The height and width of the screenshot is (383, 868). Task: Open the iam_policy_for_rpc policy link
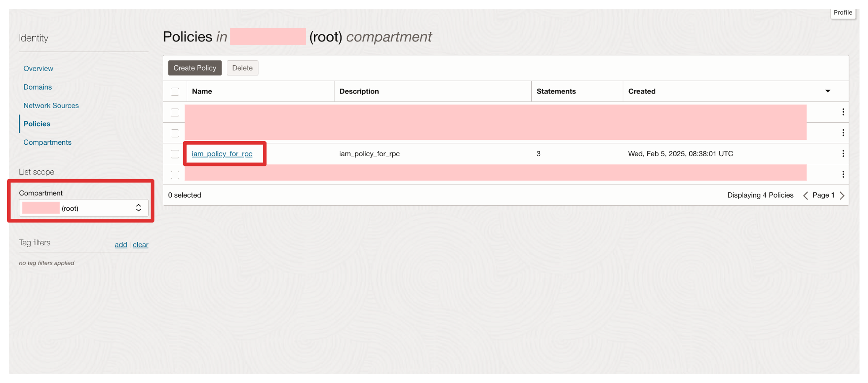tap(222, 154)
